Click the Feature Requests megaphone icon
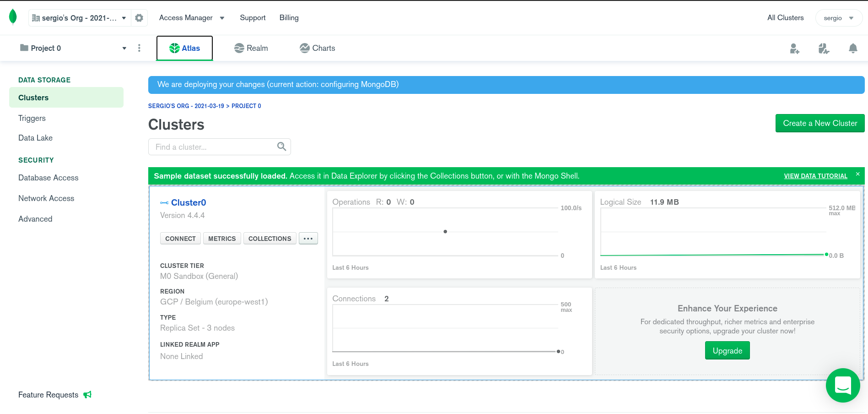The width and height of the screenshot is (868, 414). (x=87, y=395)
